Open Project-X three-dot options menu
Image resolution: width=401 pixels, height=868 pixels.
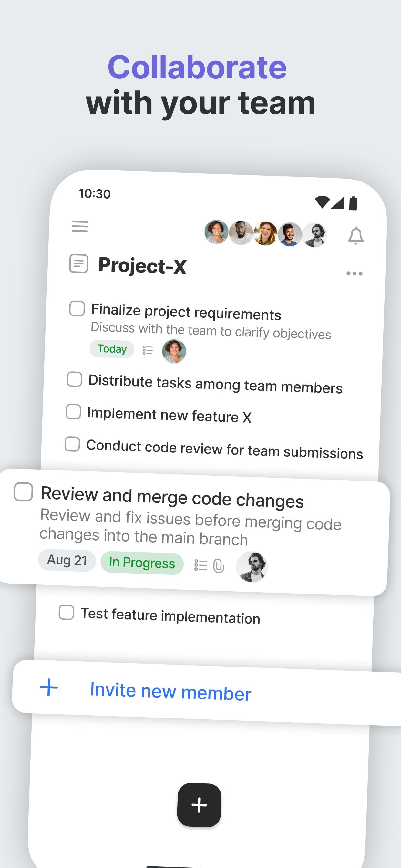[355, 273]
